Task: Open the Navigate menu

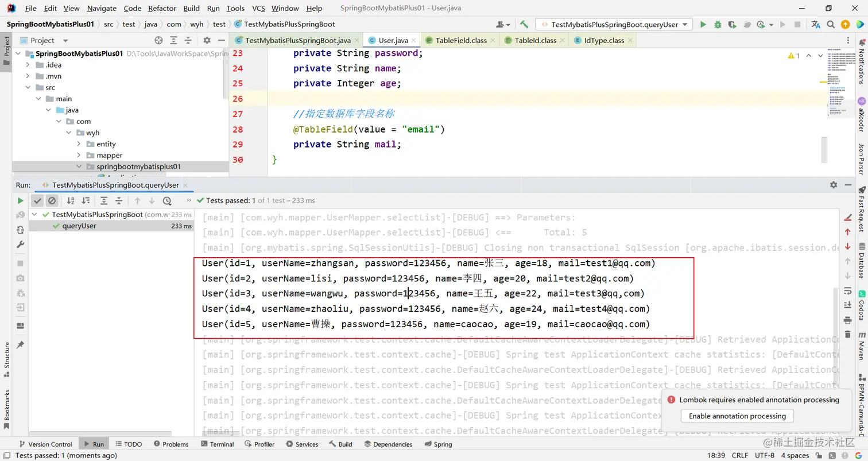Action: point(102,8)
